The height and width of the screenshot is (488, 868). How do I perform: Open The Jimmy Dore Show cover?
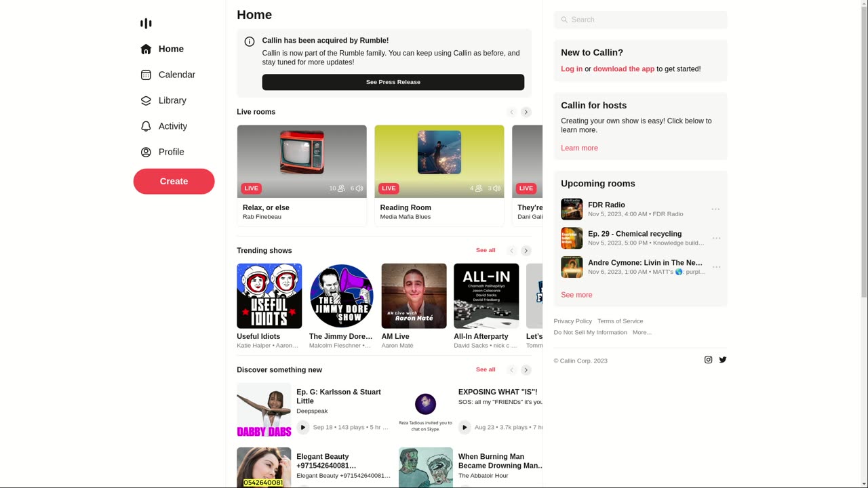coord(342,296)
